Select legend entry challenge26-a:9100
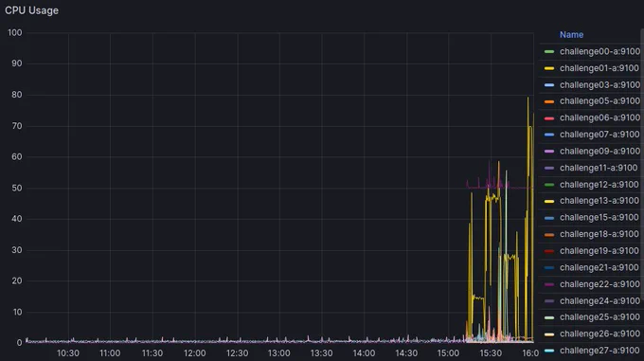644x361 pixels. [599, 334]
